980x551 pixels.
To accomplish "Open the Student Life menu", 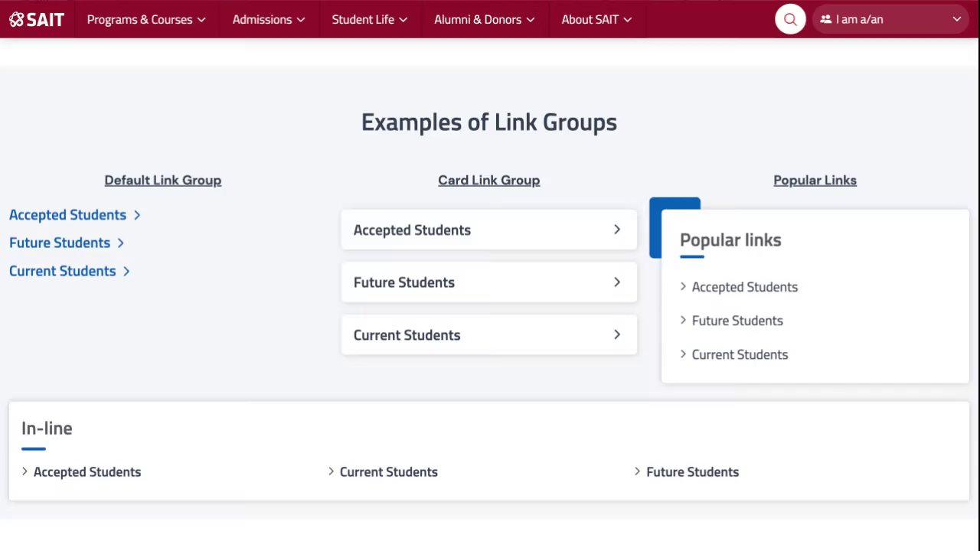I will (370, 19).
